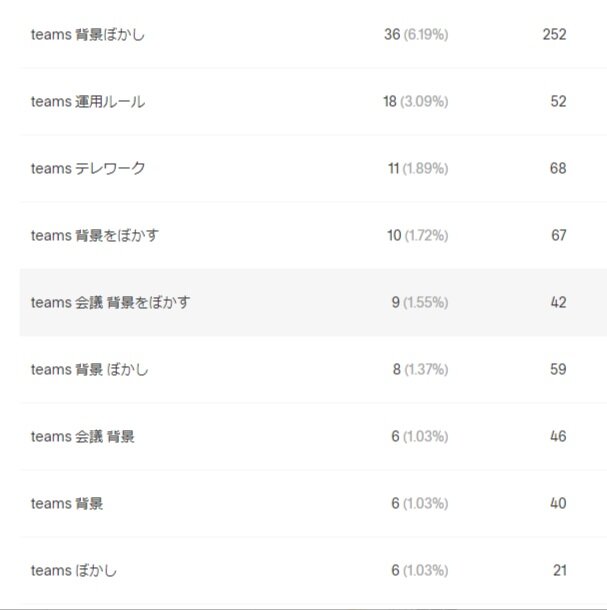
Task: Select the 10 (1.72%) clicks cell
Action: 418,236
